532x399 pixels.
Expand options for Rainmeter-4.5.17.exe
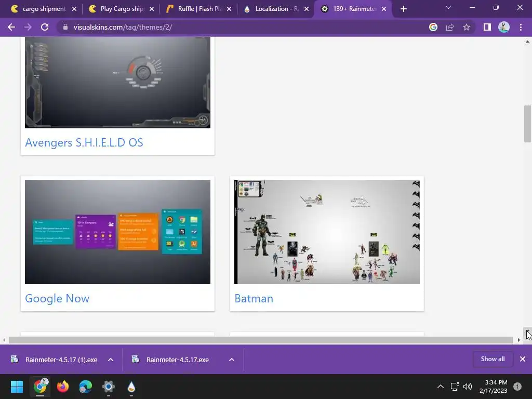pos(232,360)
